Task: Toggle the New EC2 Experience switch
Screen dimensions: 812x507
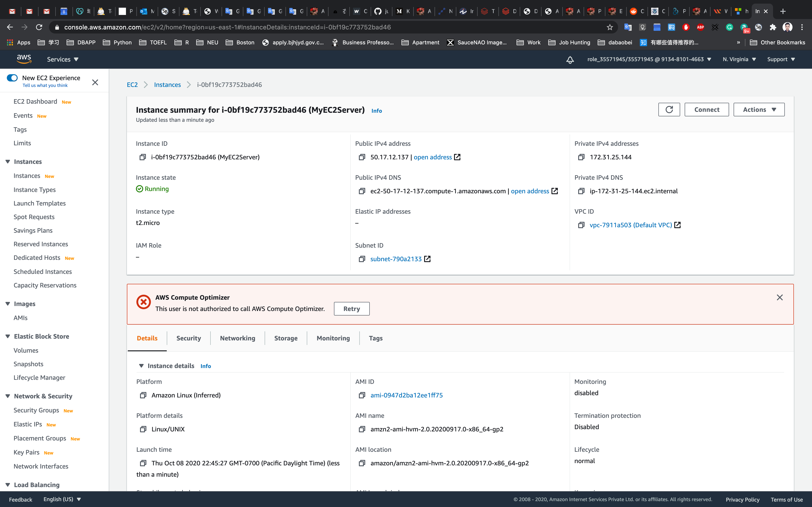Action: [x=12, y=78]
